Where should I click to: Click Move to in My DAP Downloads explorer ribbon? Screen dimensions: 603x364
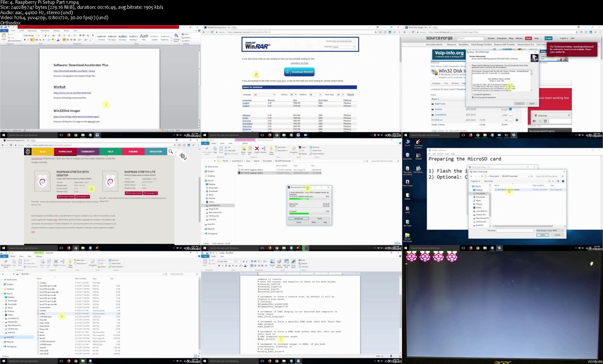(243, 150)
